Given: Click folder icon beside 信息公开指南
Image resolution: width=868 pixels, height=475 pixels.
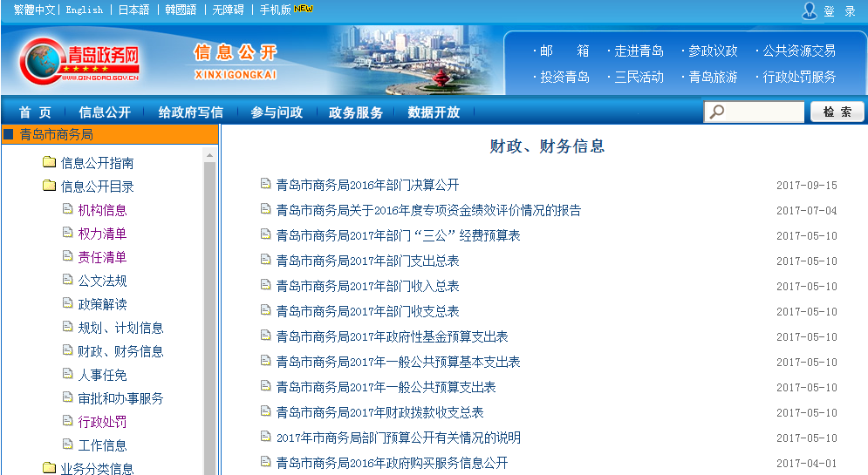Looking at the screenshot, I should (x=50, y=163).
